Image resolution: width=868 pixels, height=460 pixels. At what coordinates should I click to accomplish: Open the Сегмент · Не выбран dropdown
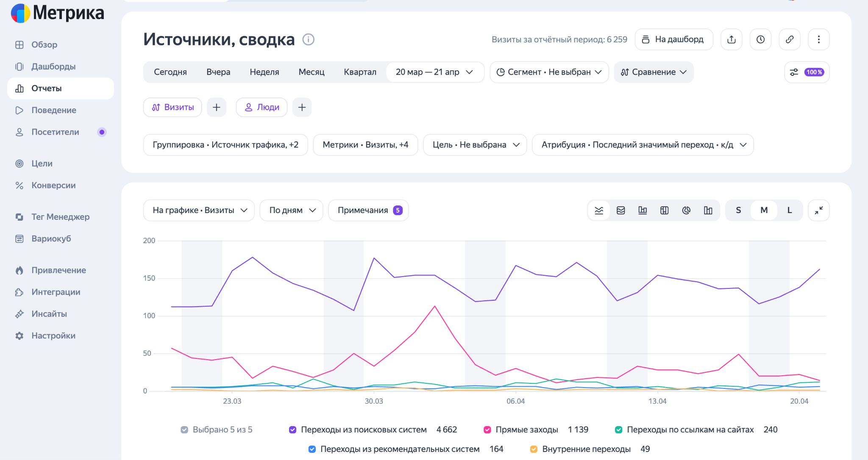pos(549,72)
